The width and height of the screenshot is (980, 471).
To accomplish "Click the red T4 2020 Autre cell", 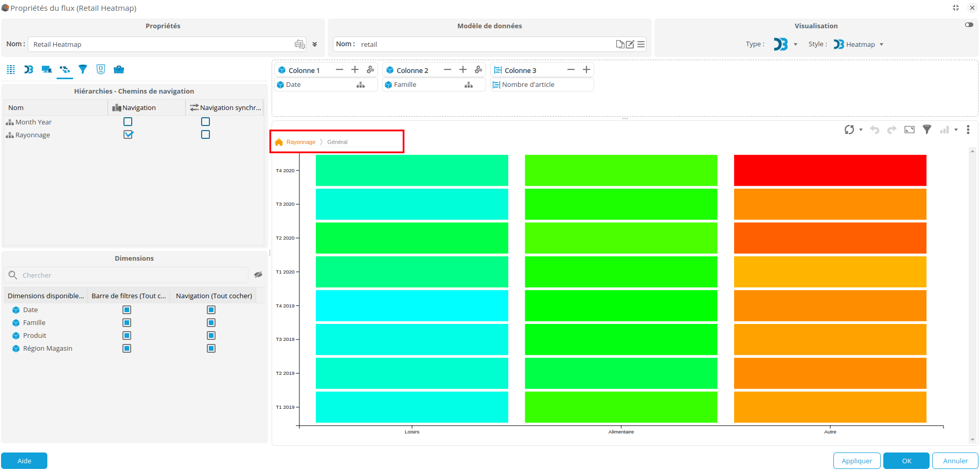I will click(830, 170).
